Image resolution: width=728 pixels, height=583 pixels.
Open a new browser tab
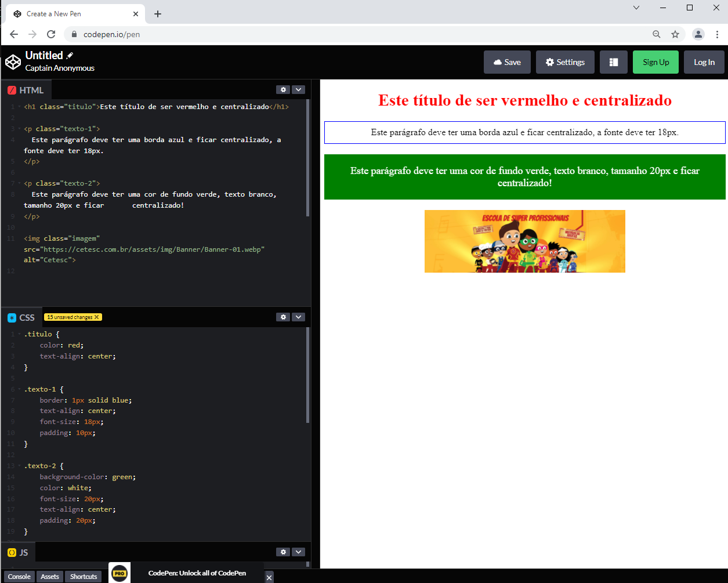pyautogui.click(x=158, y=14)
